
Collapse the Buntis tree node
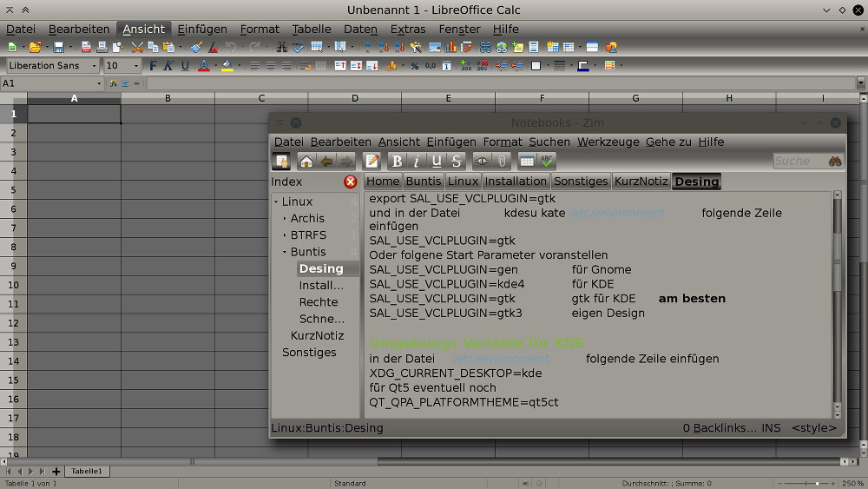(x=285, y=252)
